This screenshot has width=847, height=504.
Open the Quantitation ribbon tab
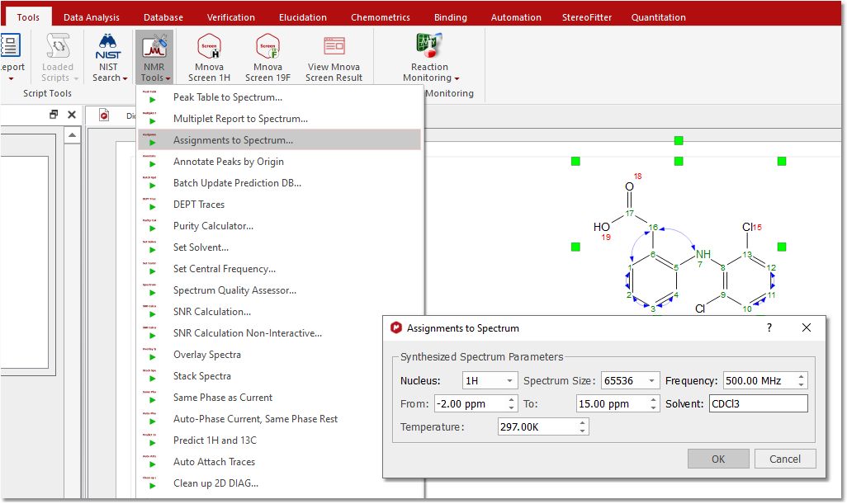coord(659,17)
